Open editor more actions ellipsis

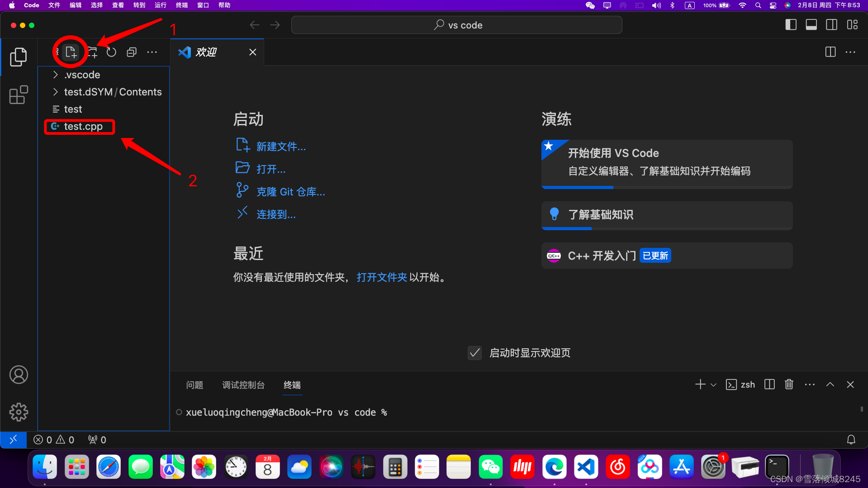[850, 52]
